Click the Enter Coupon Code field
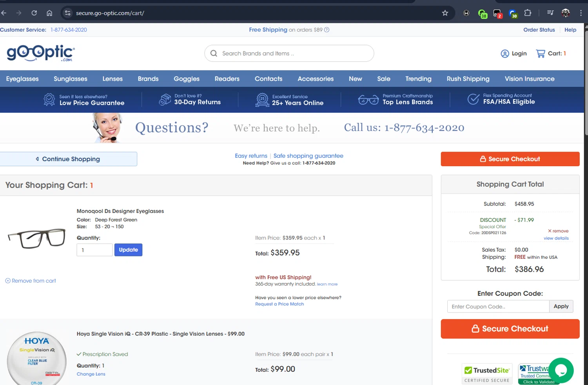 point(498,306)
